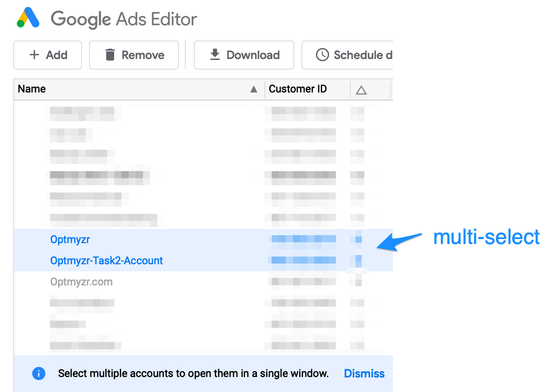Screen dimensions: 549x392
Task: Click the Download button
Action: click(x=244, y=55)
